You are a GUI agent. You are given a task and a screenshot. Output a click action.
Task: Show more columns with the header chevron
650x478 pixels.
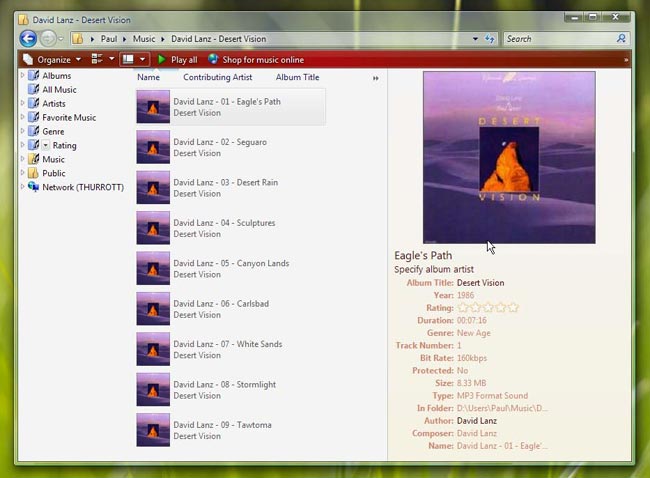(376, 78)
